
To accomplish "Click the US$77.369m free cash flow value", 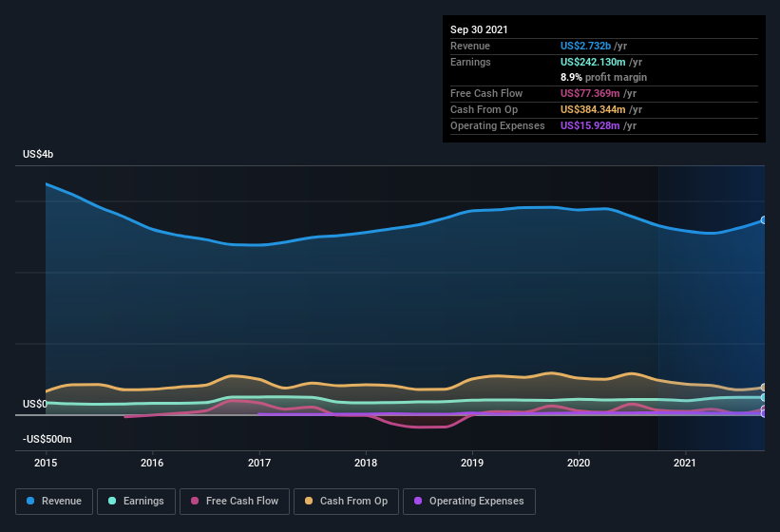I will pos(590,93).
